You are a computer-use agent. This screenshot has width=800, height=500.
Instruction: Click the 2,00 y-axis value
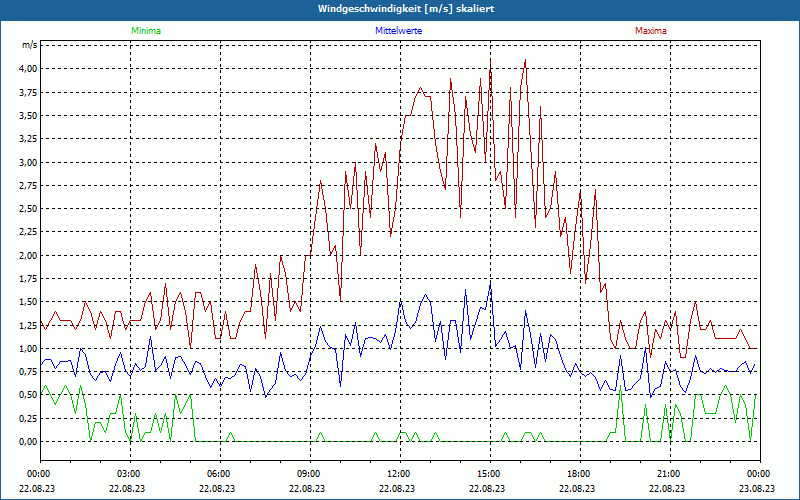coord(29,255)
